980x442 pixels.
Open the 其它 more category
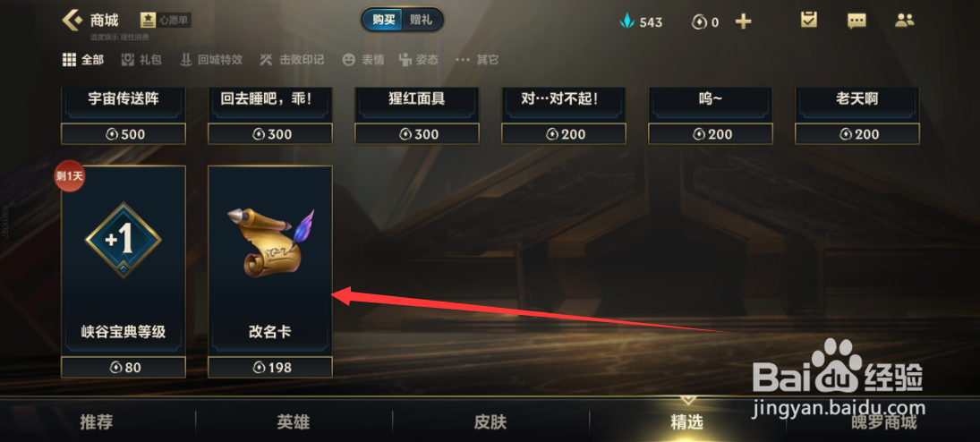click(x=477, y=60)
